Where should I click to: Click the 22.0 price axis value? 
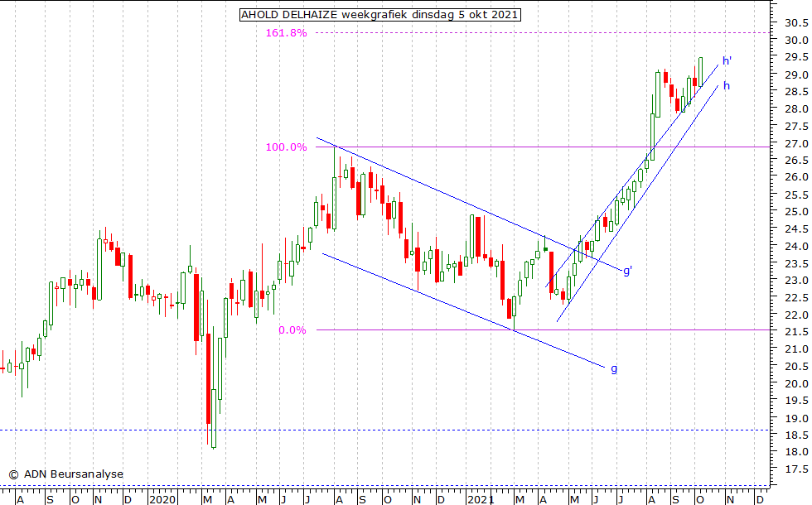[x=796, y=315]
